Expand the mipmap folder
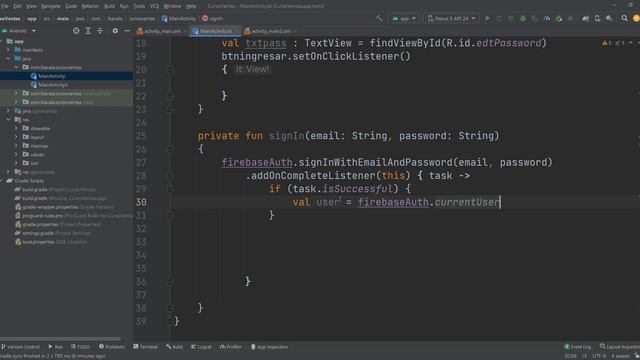The height and width of the screenshot is (360, 640). [x=16, y=146]
